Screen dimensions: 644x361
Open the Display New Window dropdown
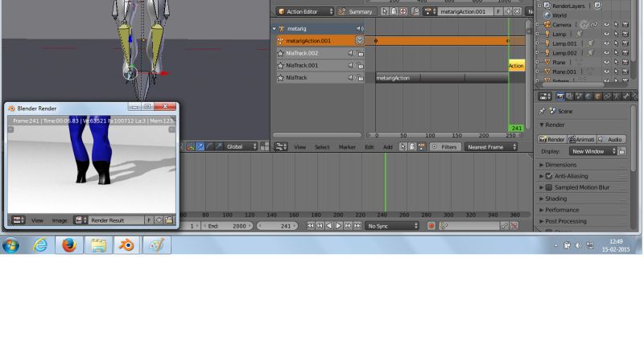[593, 151]
